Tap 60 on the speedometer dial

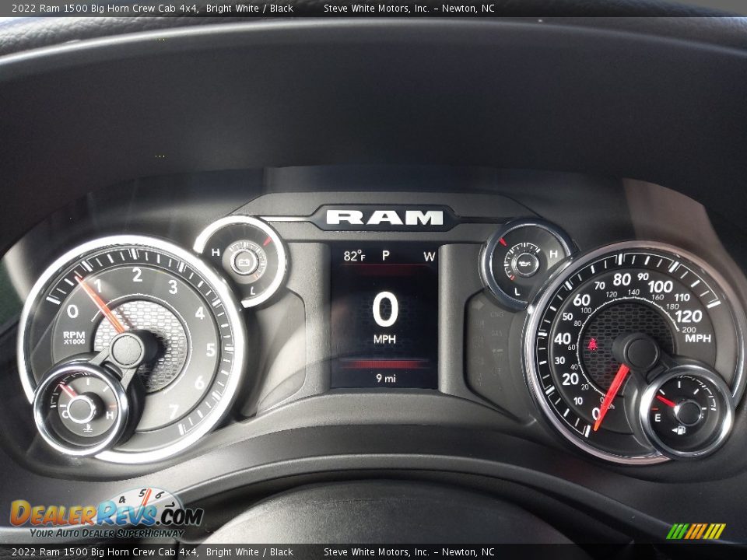point(582,300)
